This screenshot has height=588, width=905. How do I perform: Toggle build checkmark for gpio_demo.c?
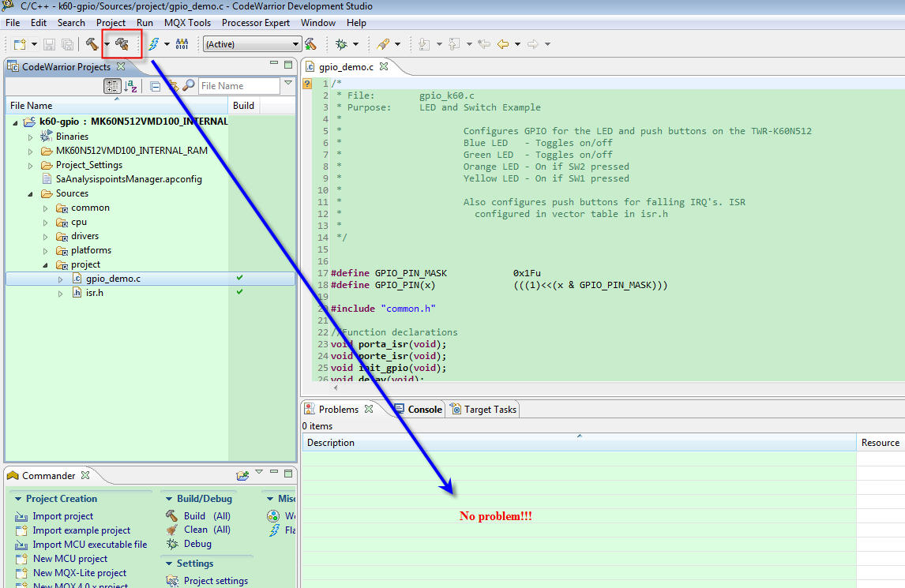(x=239, y=278)
